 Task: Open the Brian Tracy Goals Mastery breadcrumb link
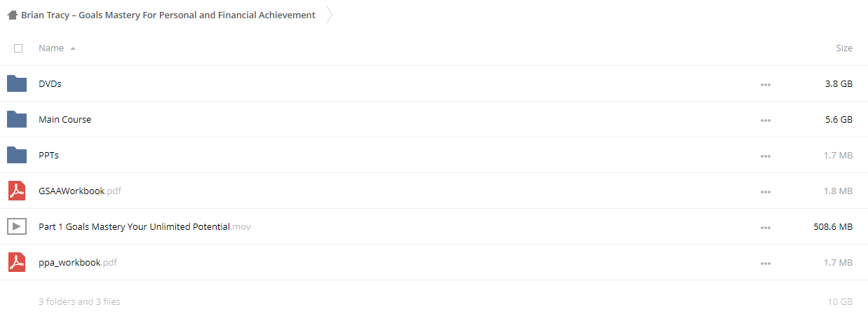click(168, 15)
